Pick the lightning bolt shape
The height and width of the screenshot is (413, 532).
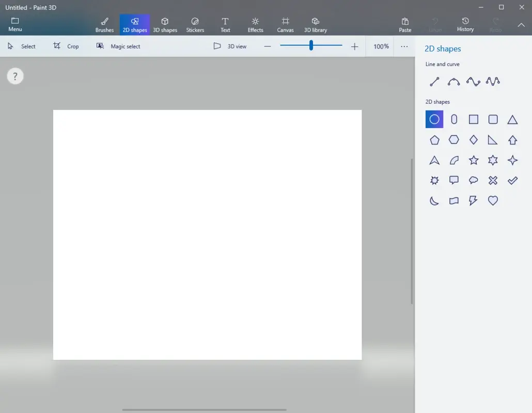(473, 200)
